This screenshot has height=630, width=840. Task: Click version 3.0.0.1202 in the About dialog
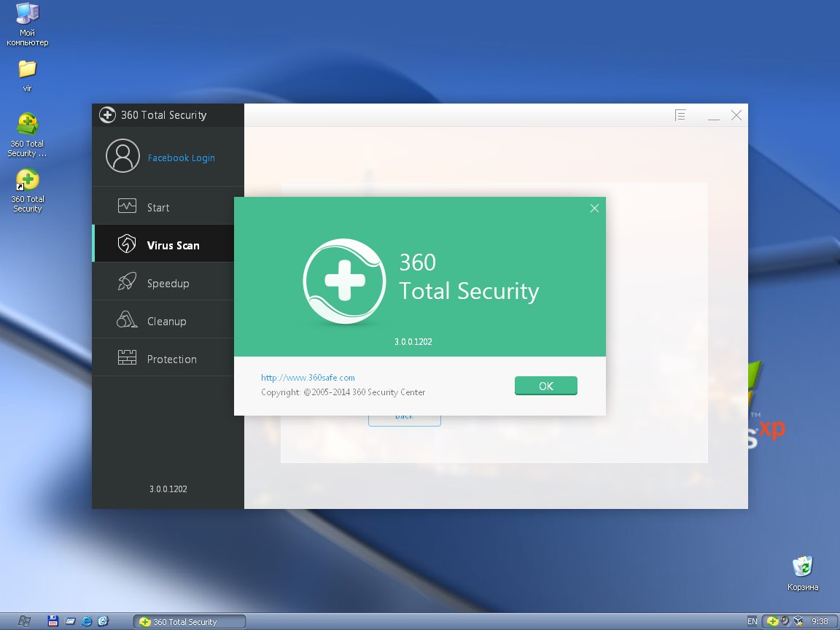[x=413, y=342]
